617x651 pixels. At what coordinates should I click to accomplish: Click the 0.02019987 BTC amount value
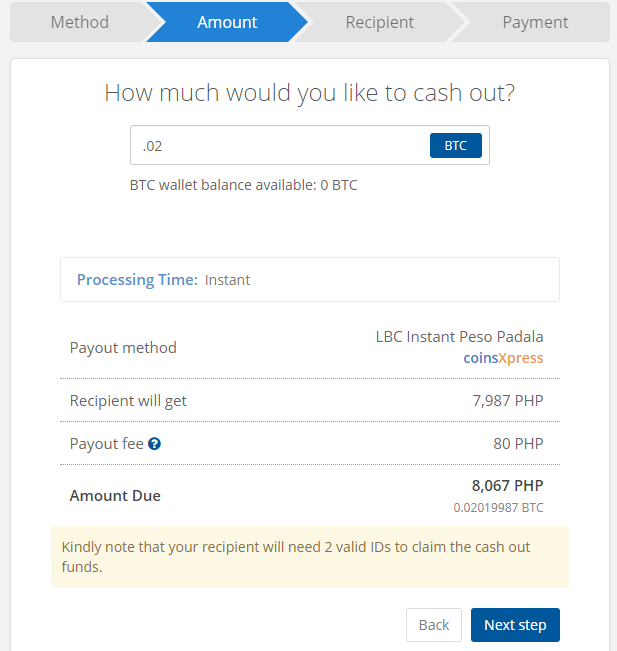498,507
